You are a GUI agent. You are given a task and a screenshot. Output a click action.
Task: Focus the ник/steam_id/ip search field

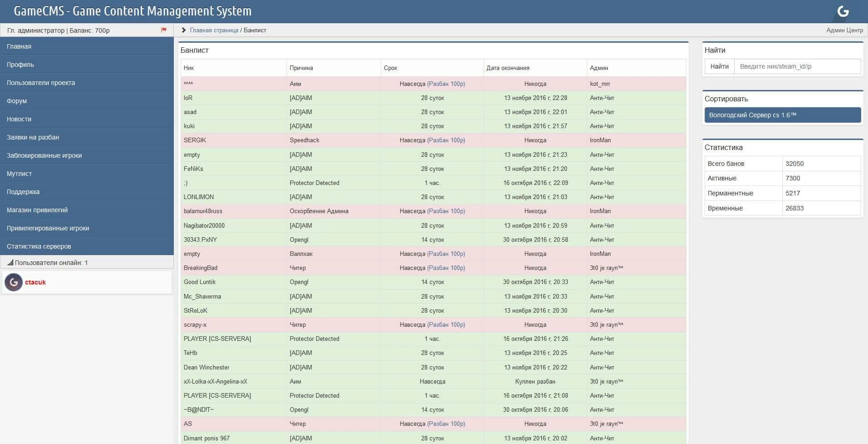coord(797,66)
